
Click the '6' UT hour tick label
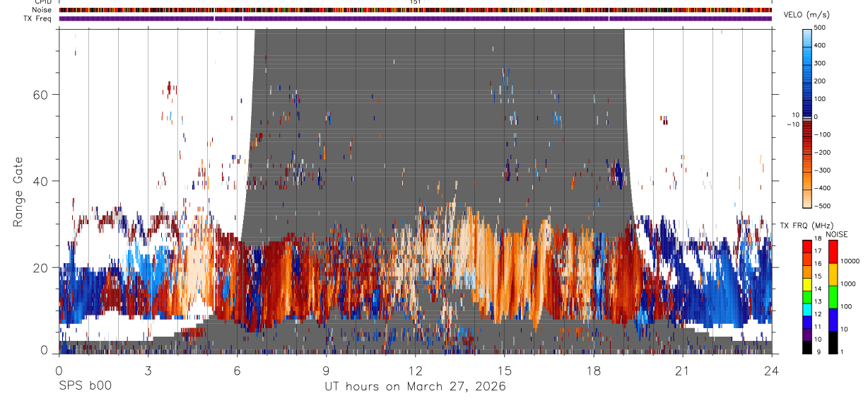point(237,371)
